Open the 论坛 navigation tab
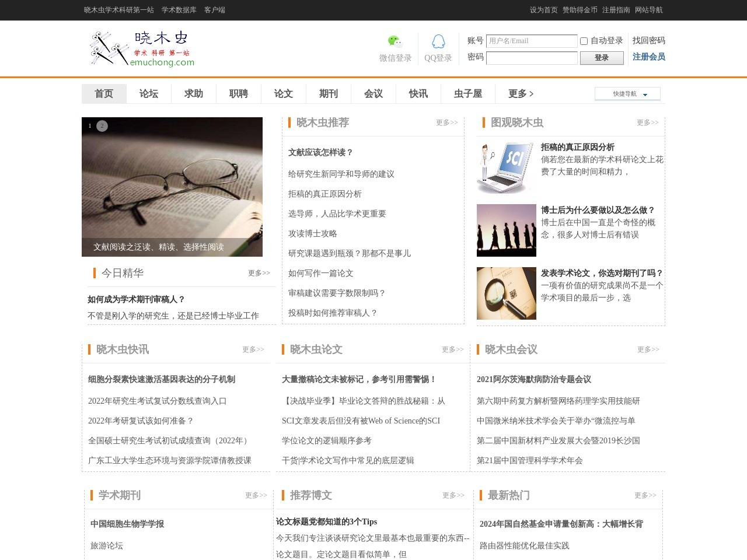 pyautogui.click(x=149, y=94)
